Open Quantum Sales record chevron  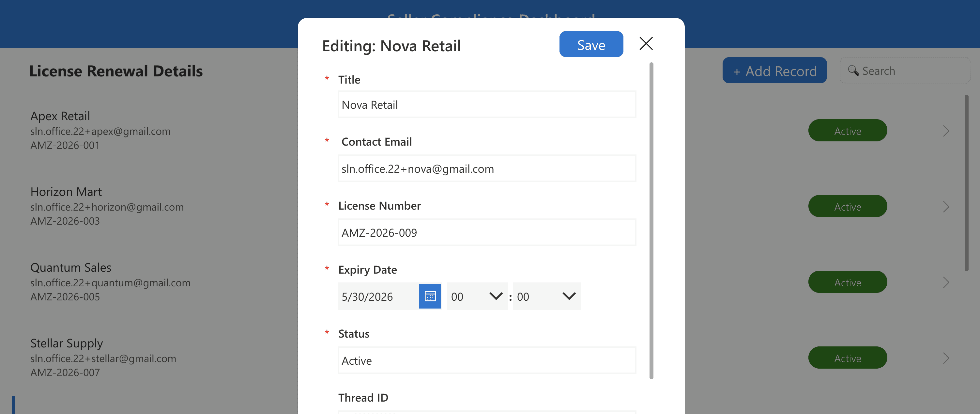(x=946, y=283)
